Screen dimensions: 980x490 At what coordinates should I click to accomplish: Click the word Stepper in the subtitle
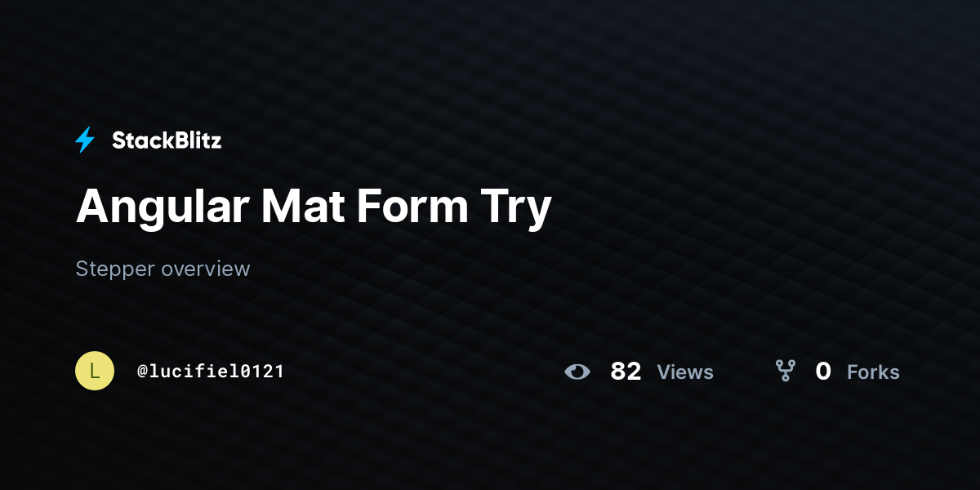coord(115,269)
